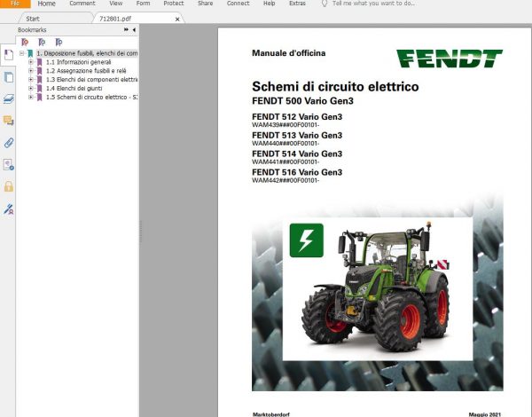Screen dimensions: 532x417
Task: Open the Comment ribbon tab
Action: click(82, 4)
